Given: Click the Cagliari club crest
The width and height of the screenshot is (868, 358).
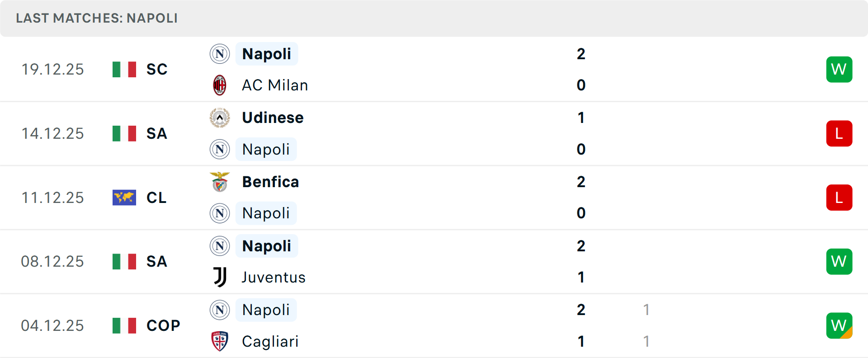Looking at the screenshot, I should [x=220, y=341].
